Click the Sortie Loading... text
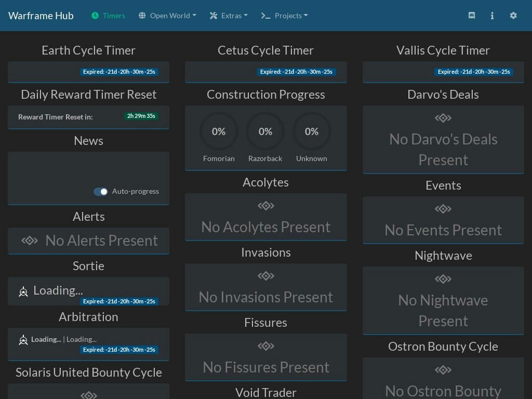532x399 pixels. click(x=58, y=290)
